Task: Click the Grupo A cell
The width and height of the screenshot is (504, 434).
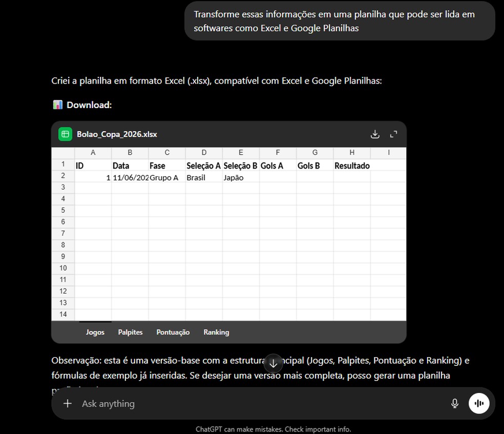Action: 167,177
